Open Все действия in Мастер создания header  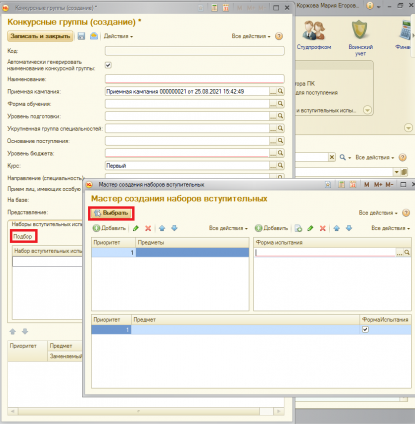pos(378,213)
